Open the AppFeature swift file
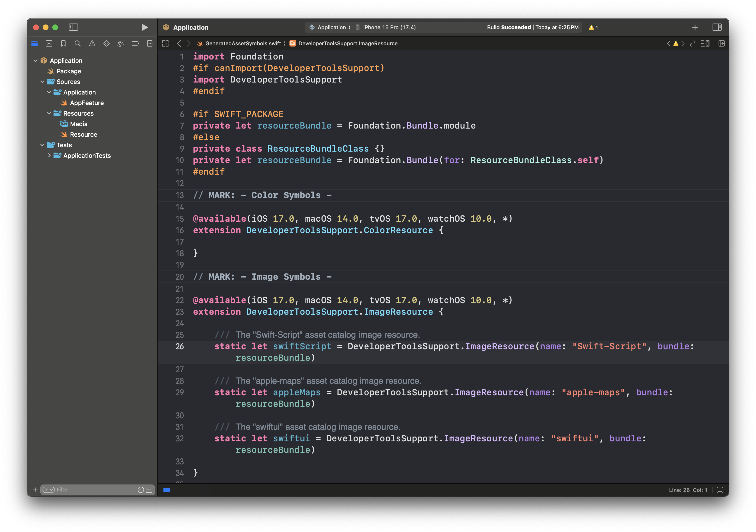 coord(87,103)
